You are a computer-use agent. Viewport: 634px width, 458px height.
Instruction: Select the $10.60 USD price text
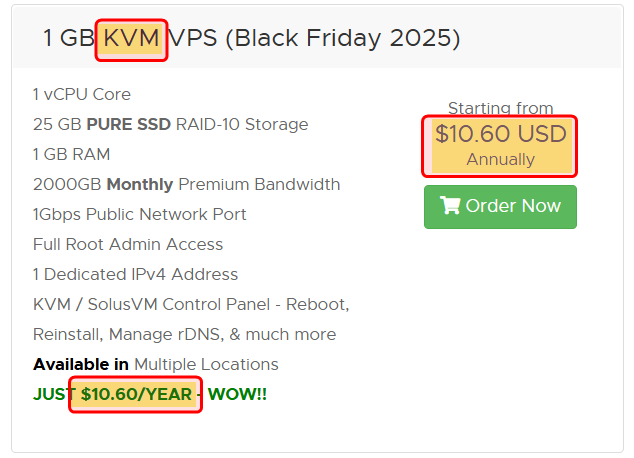point(500,134)
